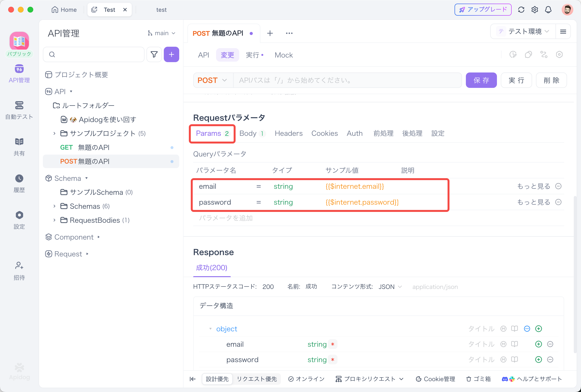Add a field after email in response
This screenshot has width=581, height=392.
(x=538, y=344)
